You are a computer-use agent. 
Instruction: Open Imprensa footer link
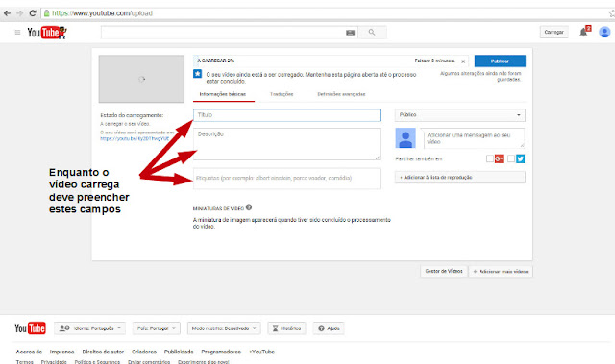tap(61, 352)
